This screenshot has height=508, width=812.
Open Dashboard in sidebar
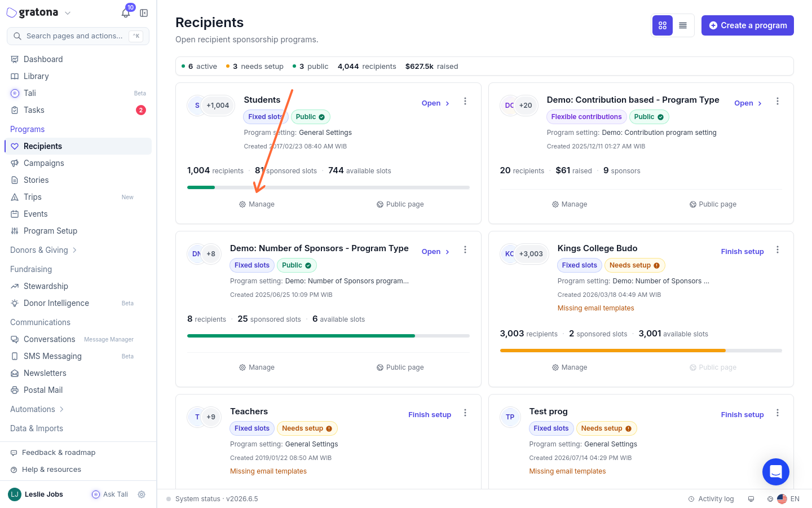78,59
